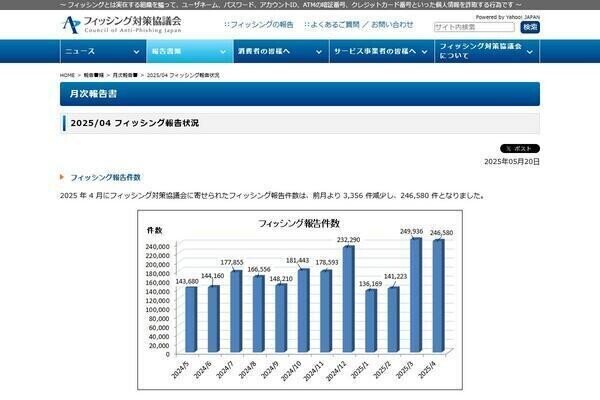Expand the 協議会について dropdown chevron
Viewport: 600px width, 400px height.
(x=530, y=52)
